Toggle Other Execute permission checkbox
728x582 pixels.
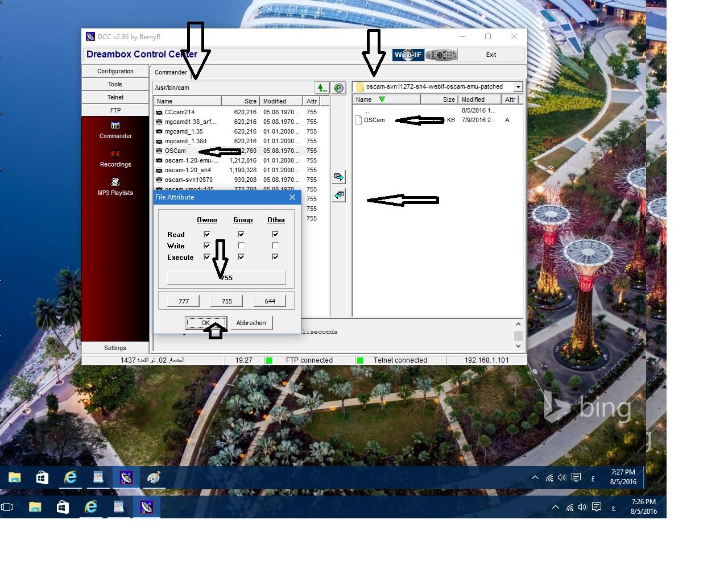[275, 257]
